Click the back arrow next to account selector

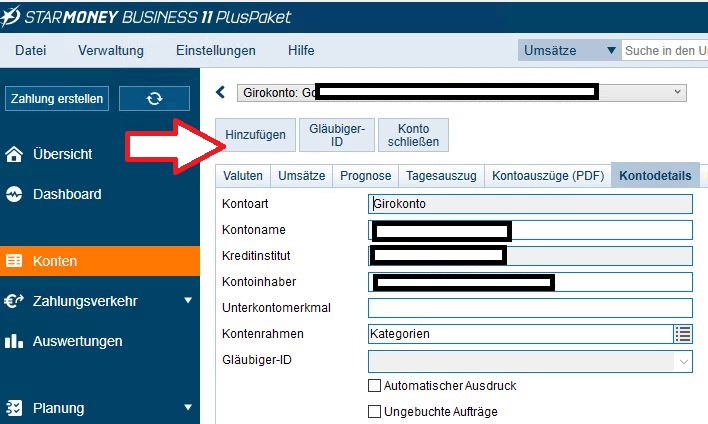point(220,93)
